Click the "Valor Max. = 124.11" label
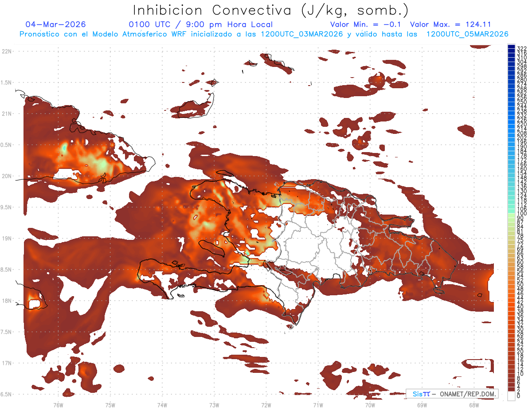This screenshot has height=411, width=532. pyautogui.click(x=450, y=24)
